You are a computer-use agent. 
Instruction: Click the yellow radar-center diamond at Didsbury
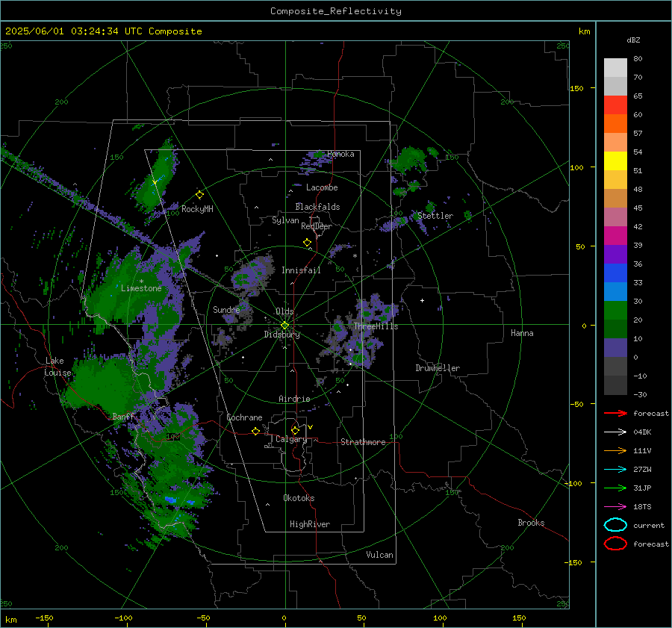click(x=284, y=326)
